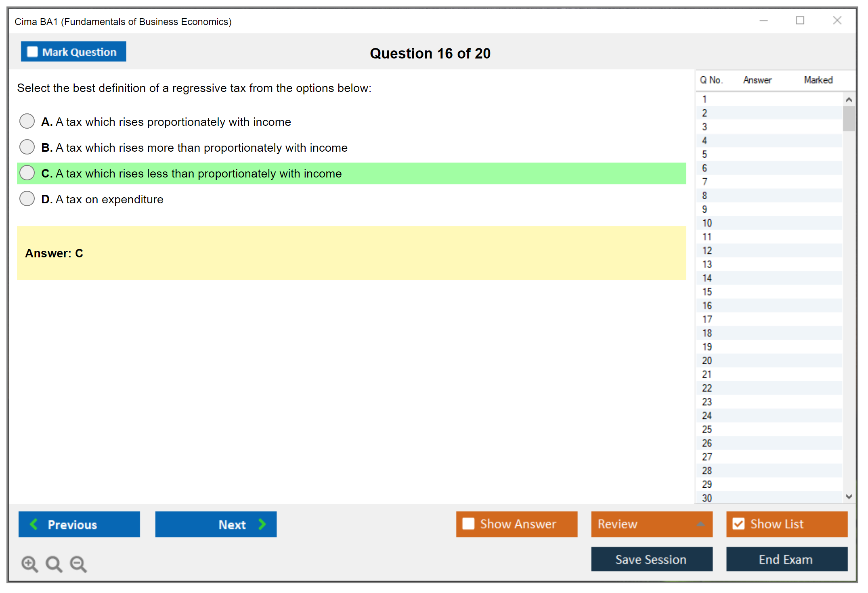This screenshot has height=593, width=868.
Task: Select question 20 in the list
Action: click(x=707, y=360)
